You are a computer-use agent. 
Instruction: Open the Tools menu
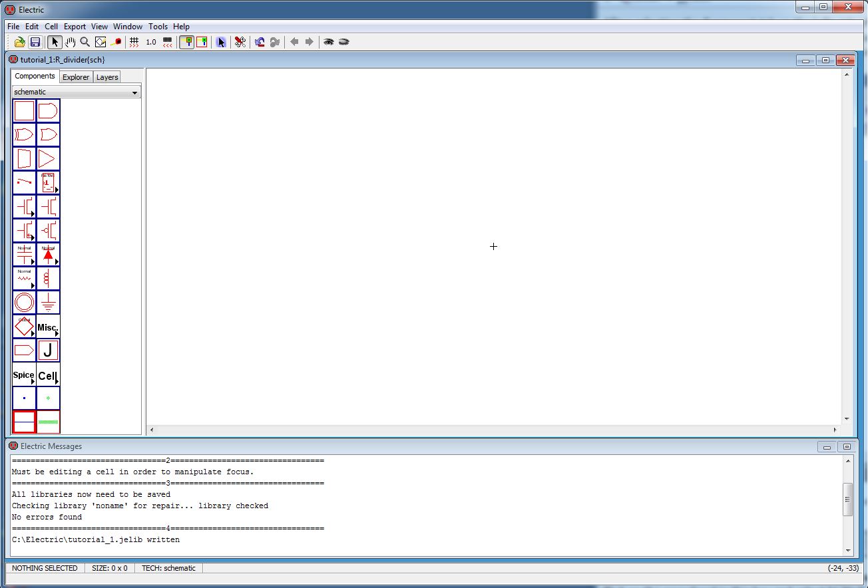pos(158,27)
